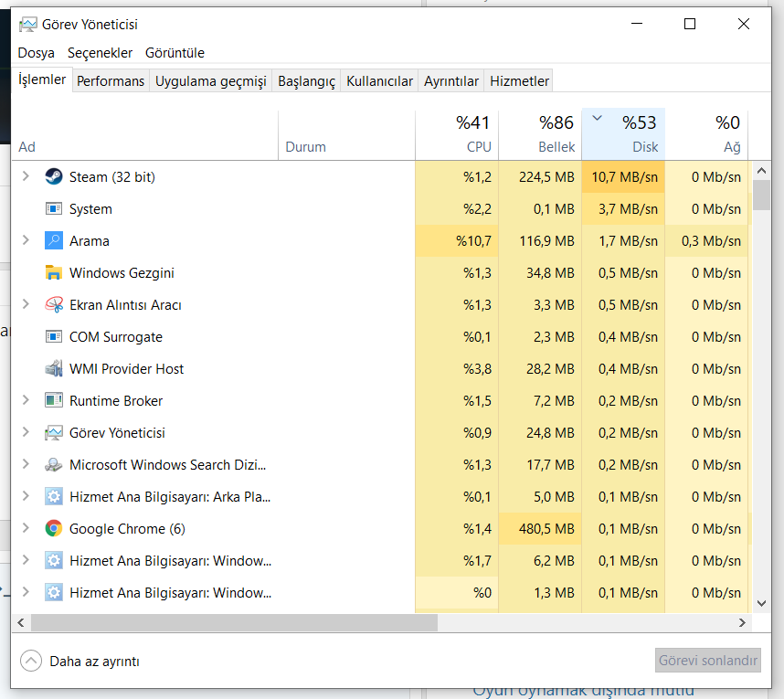Select Google Chrome memory value 480,5 MB
This screenshot has height=699, width=784.
pyautogui.click(x=540, y=529)
